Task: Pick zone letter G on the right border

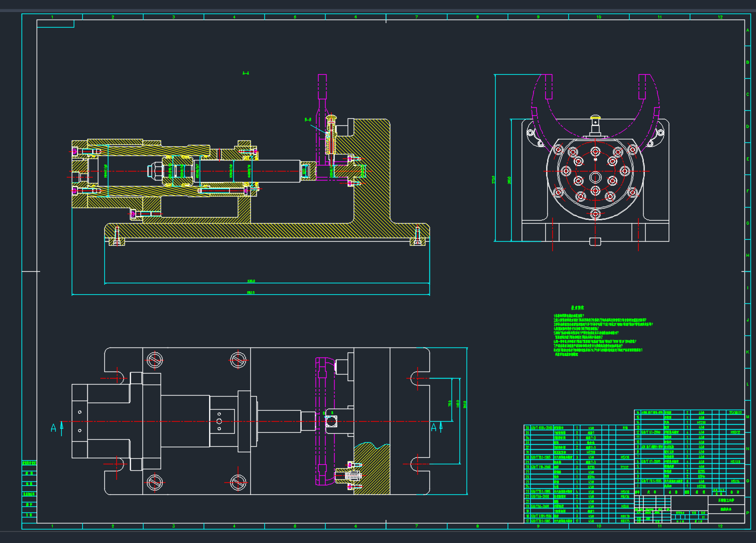Action: coord(748,223)
